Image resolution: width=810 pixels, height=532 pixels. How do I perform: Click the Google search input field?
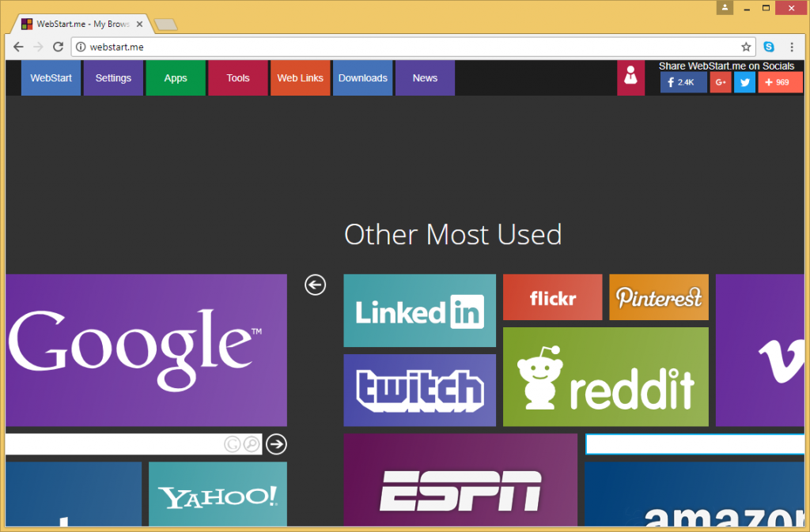tap(111, 444)
